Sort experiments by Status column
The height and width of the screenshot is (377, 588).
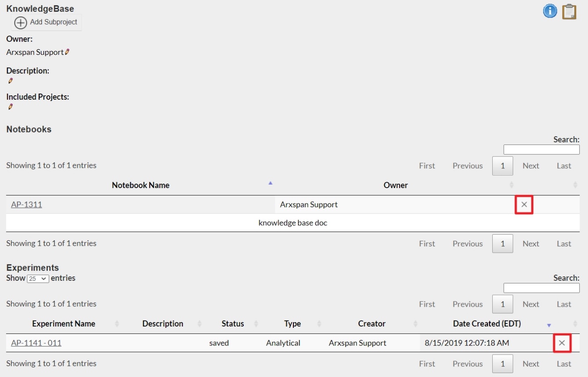point(233,324)
